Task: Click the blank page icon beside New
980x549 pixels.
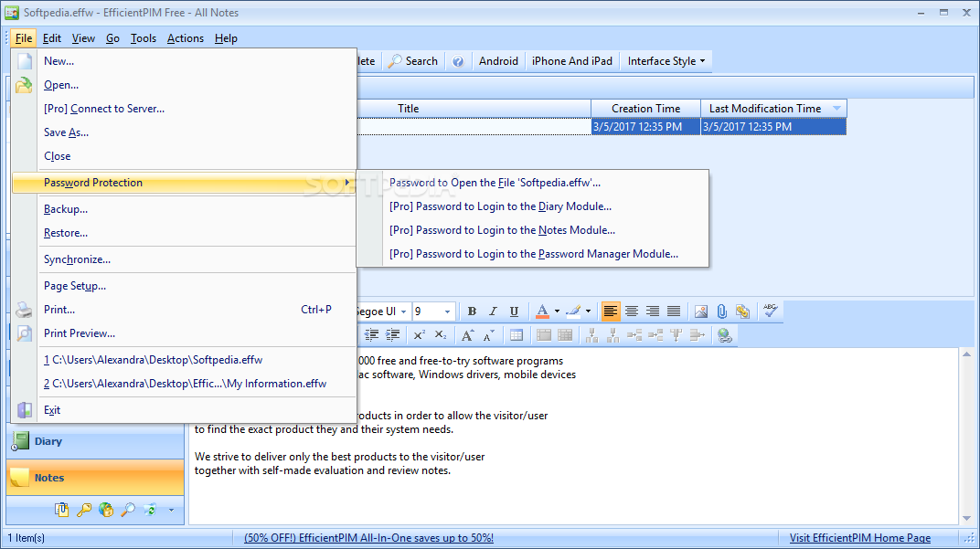Action: [x=25, y=61]
